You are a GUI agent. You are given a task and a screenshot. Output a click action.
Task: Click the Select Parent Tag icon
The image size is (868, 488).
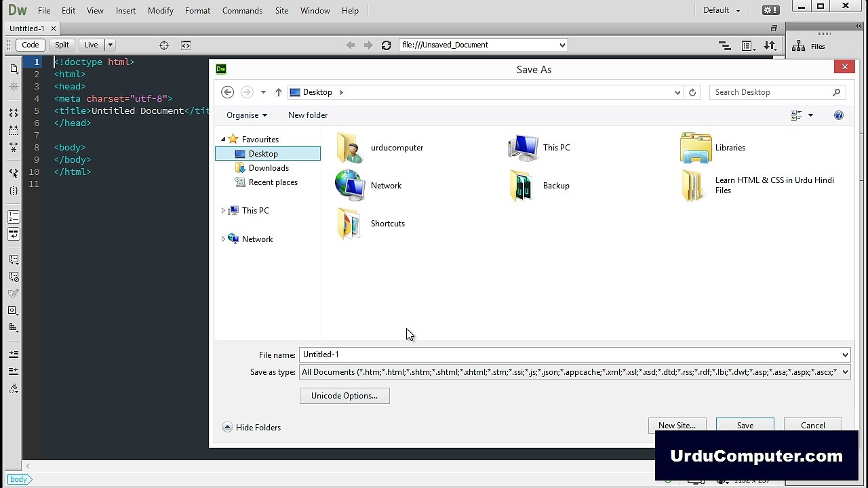pos(14,174)
